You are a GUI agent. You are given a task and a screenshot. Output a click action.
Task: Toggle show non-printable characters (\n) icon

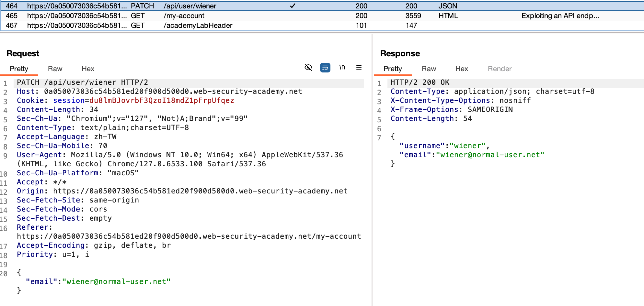click(x=342, y=67)
